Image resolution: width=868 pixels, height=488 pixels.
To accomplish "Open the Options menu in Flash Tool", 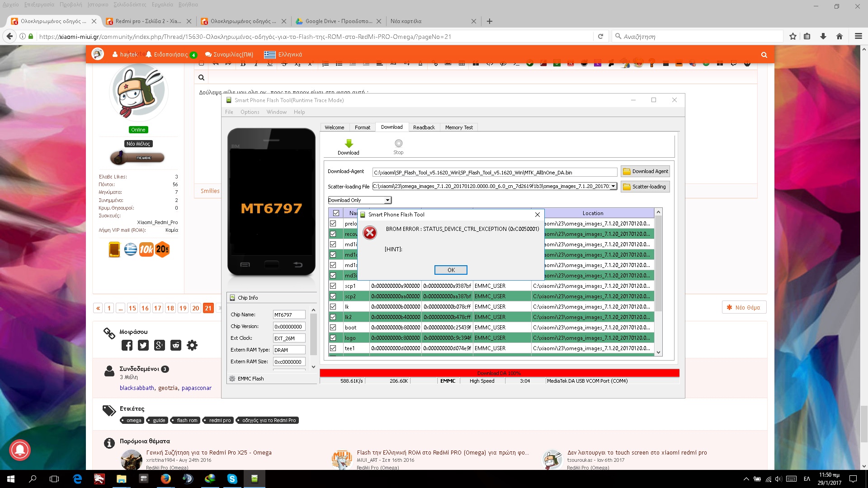I will click(x=250, y=112).
